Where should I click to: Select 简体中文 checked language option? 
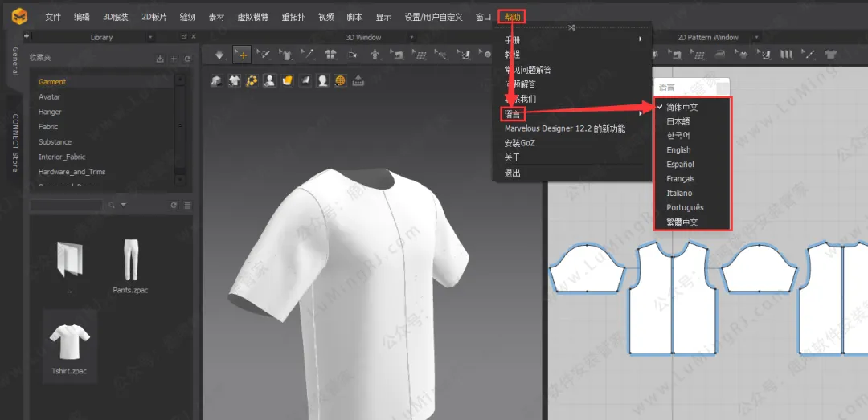(682, 107)
